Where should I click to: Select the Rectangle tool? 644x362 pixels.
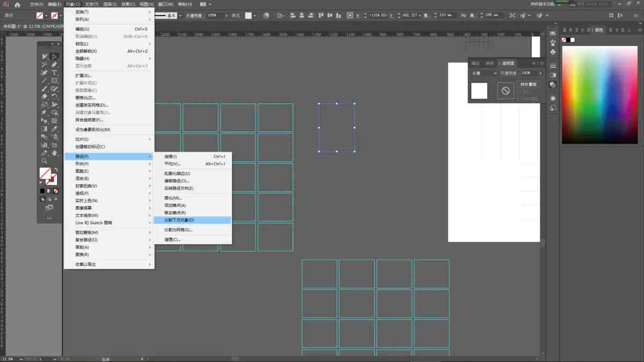pos(54,80)
